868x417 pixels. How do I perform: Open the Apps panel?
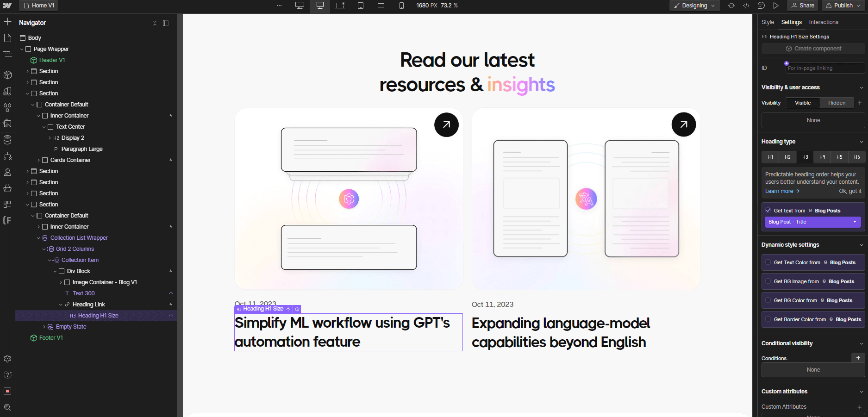(x=7, y=204)
